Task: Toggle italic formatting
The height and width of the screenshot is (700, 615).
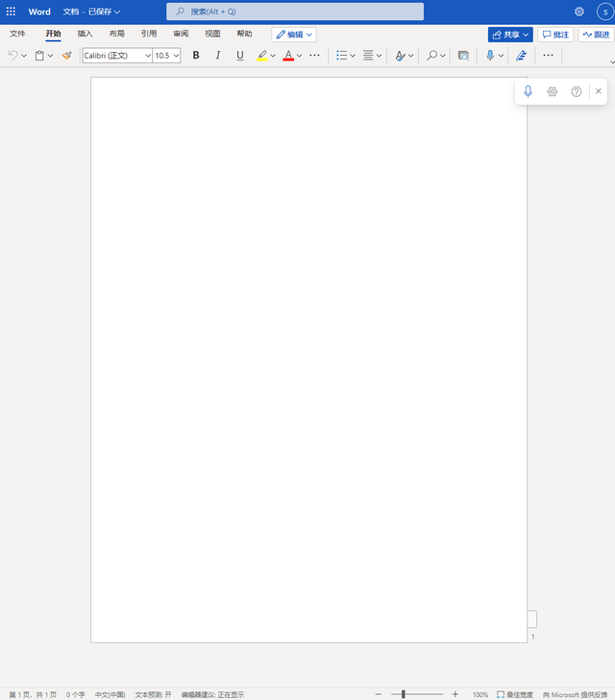Action: pos(218,56)
